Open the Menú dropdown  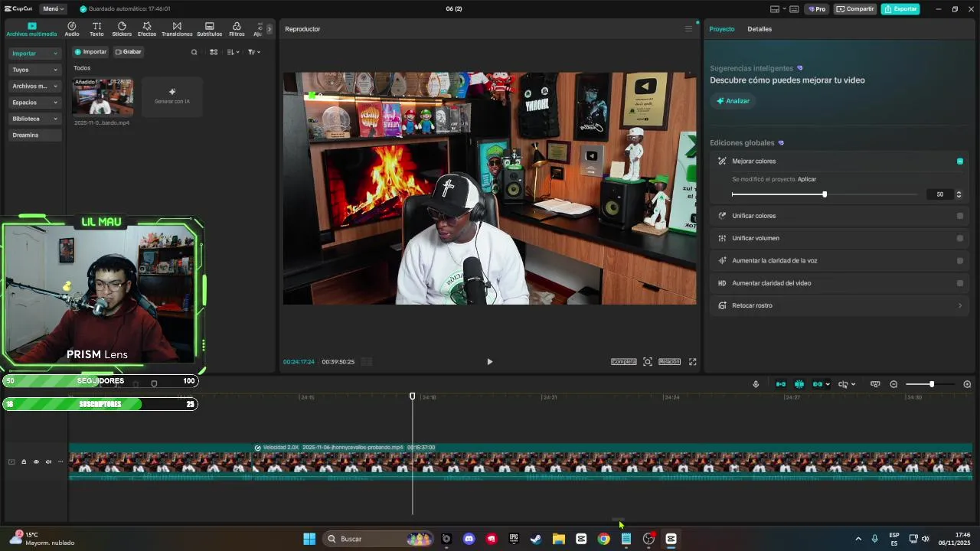53,9
